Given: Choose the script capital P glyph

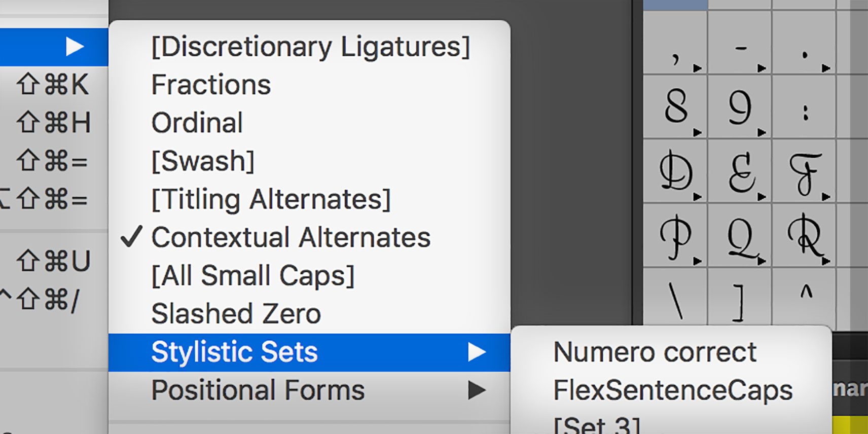Looking at the screenshot, I should (x=675, y=235).
